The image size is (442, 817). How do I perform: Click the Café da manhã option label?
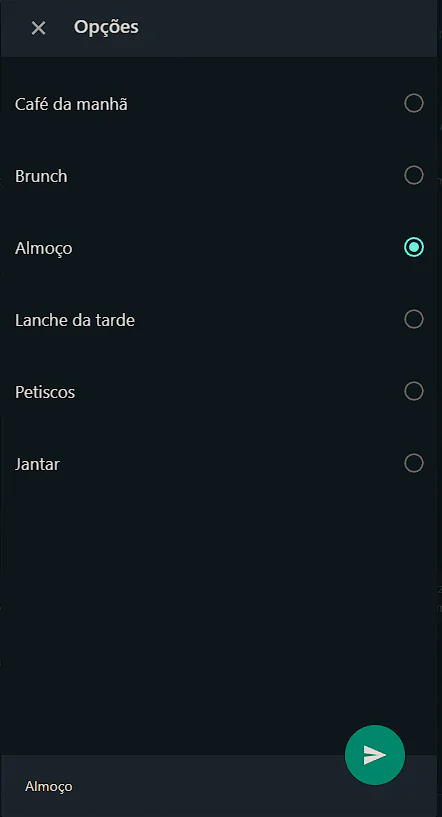coord(71,105)
